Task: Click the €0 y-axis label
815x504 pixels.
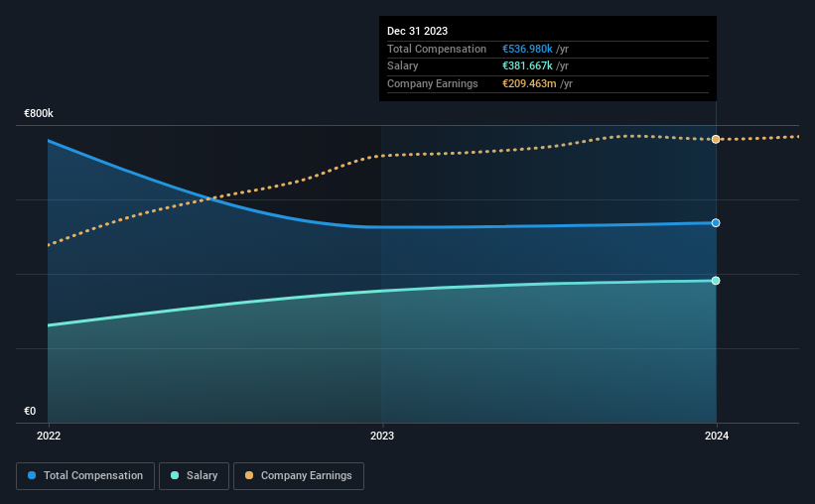Action: click(30, 411)
